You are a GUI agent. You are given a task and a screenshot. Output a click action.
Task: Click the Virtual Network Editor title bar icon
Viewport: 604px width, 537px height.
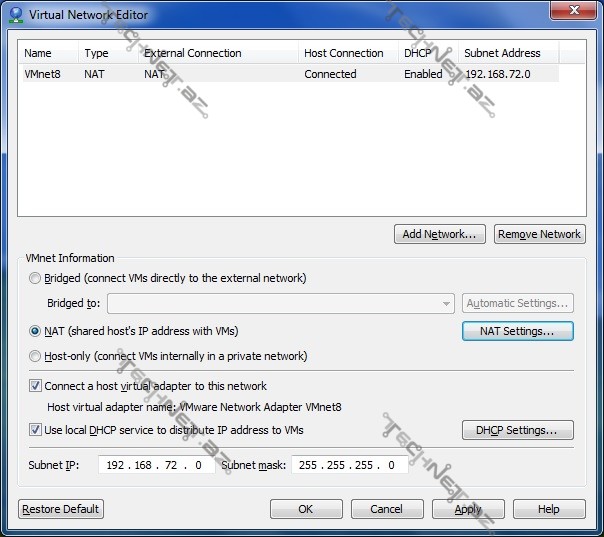pyautogui.click(x=16, y=15)
